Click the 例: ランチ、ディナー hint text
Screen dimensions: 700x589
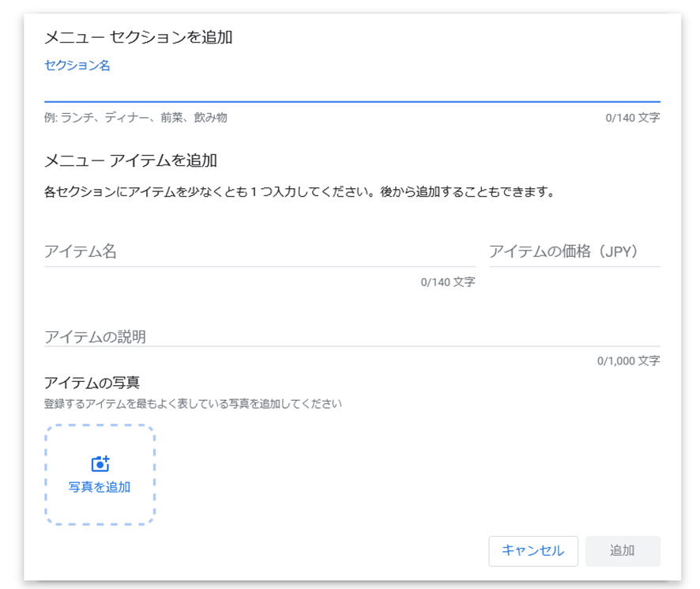(x=136, y=118)
